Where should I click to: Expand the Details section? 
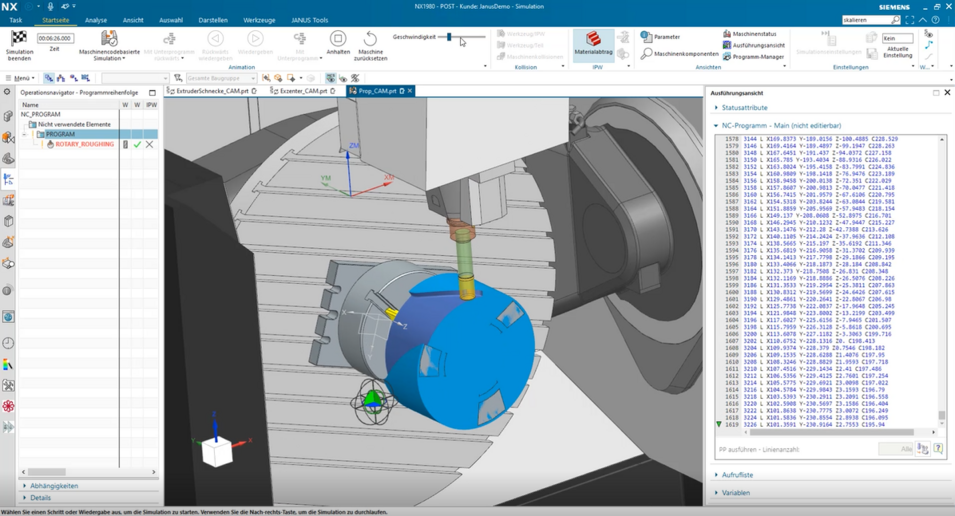click(40, 498)
